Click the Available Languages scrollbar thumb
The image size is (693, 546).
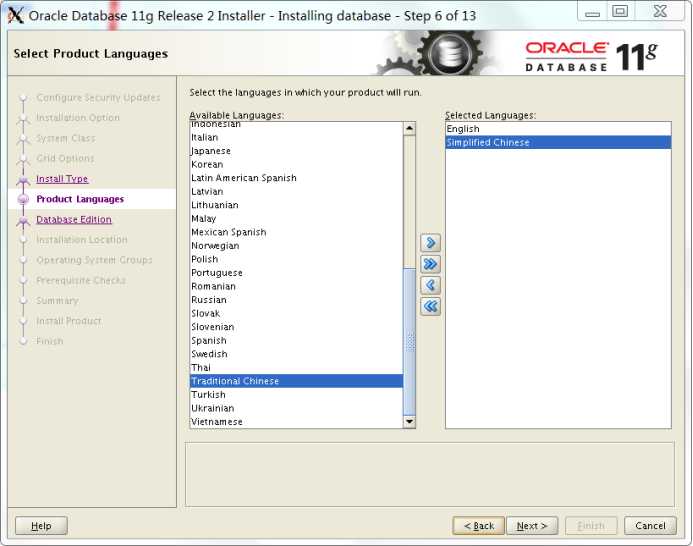[409, 341]
